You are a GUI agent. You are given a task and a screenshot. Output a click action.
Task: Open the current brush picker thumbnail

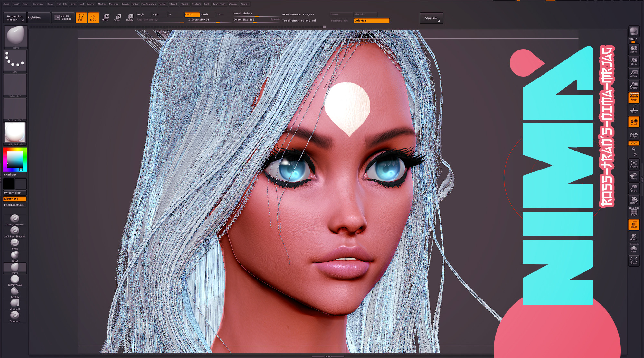15,36
